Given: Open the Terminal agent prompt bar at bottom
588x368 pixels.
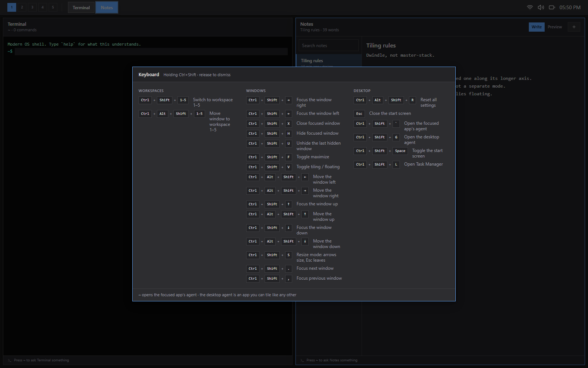Looking at the screenshot, I should point(148,360).
